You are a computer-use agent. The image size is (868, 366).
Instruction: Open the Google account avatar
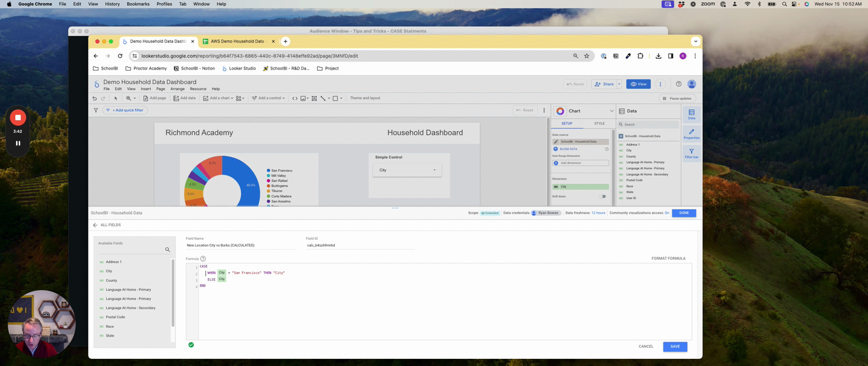[x=692, y=84]
